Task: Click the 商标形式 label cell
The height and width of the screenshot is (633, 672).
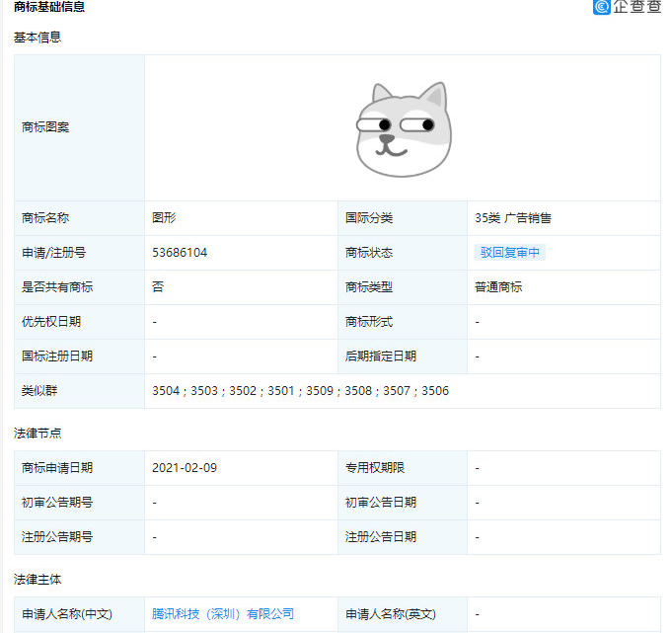Action: click(x=403, y=322)
